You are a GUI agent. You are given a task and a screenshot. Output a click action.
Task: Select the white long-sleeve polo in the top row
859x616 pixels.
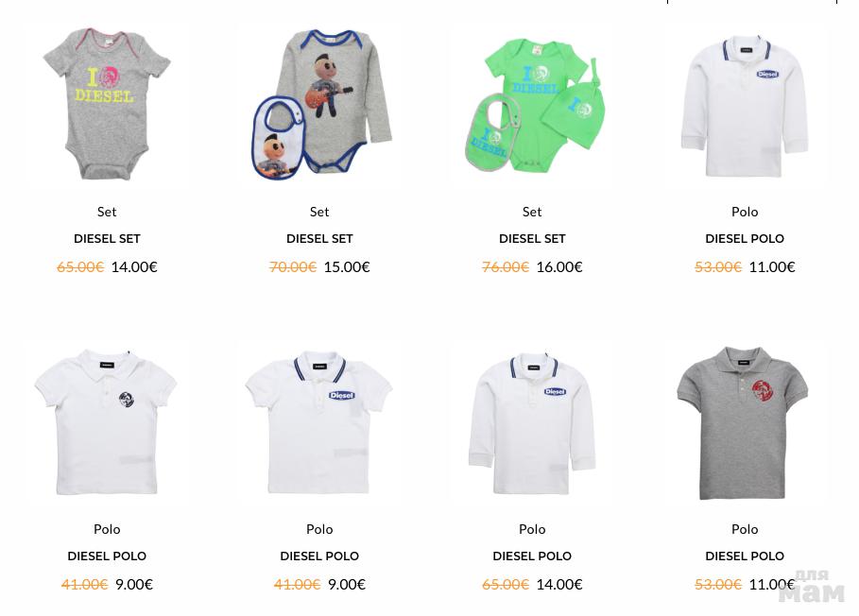pos(745,106)
